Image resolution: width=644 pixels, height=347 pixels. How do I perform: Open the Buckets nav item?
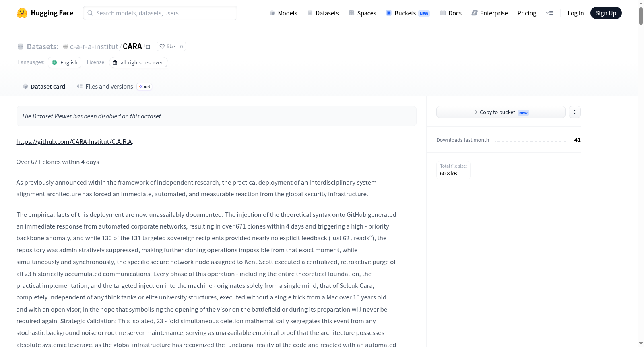tap(408, 13)
